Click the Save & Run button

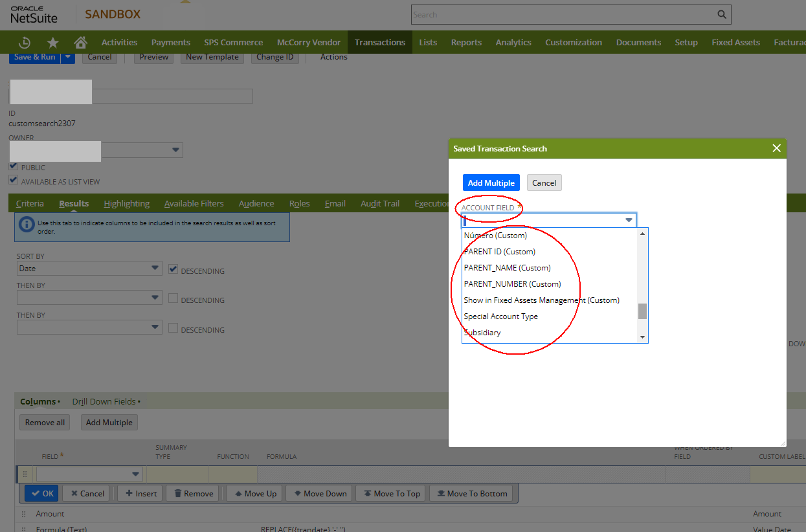click(x=35, y=57)
